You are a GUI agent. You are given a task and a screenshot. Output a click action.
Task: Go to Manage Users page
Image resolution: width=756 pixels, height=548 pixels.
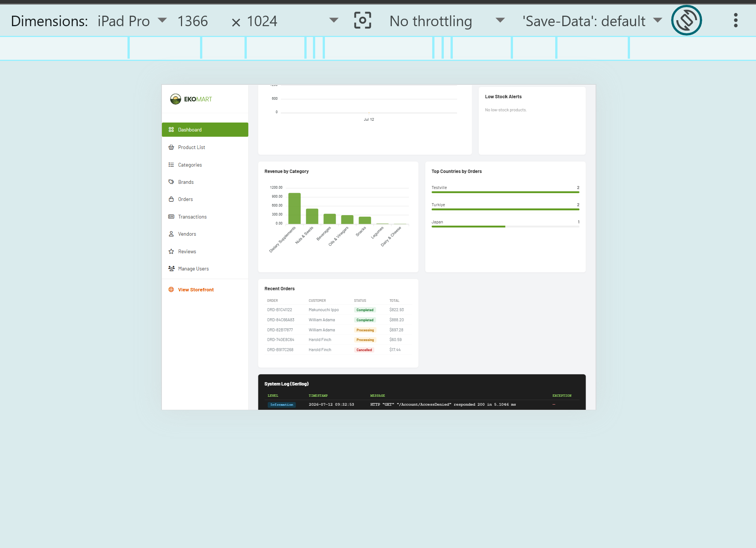(205, 269)
